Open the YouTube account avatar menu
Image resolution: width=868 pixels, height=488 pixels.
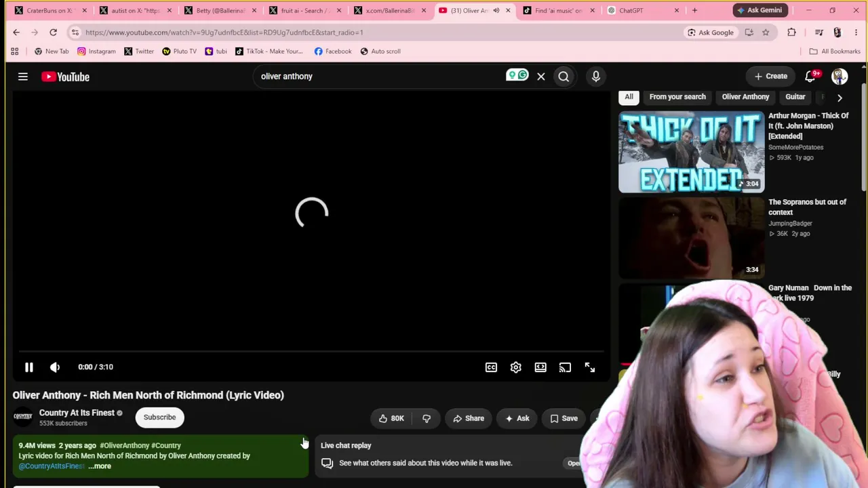pos(840,77)
